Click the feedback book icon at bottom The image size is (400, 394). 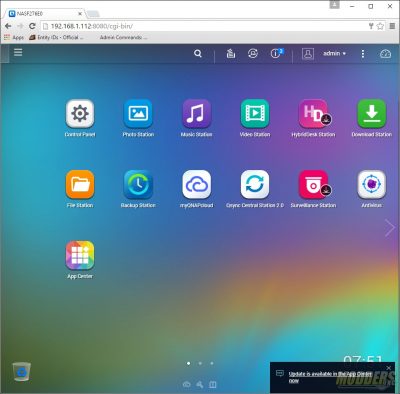213,385
